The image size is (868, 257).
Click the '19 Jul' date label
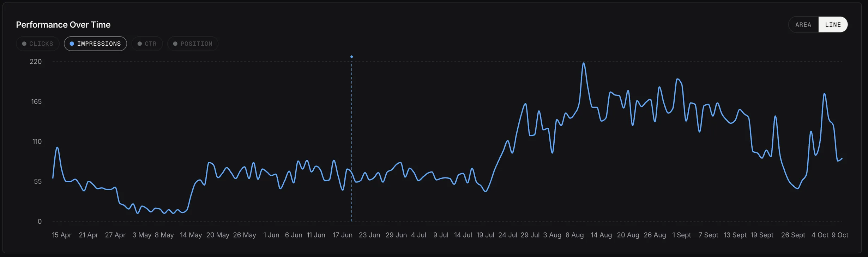coord(485,235)
